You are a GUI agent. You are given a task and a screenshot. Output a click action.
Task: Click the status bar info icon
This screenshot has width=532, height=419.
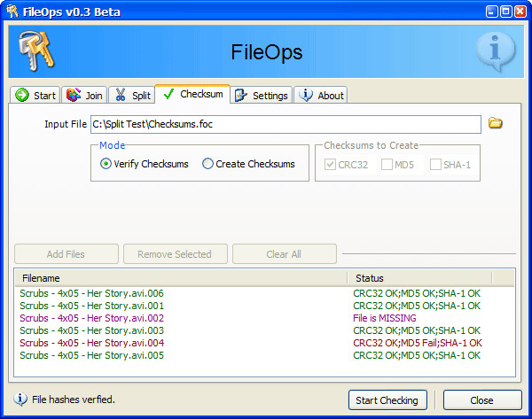(x=20, y=400)
